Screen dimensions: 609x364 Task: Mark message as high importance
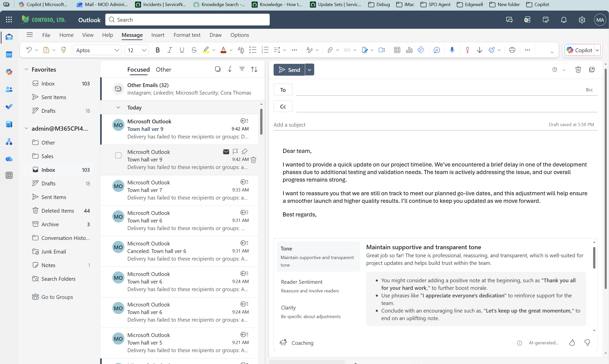point(467,50)
